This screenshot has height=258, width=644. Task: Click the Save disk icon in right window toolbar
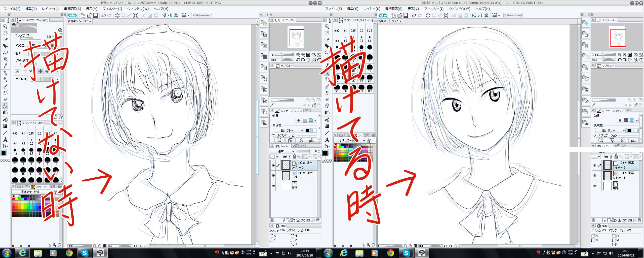coord(406,15)
